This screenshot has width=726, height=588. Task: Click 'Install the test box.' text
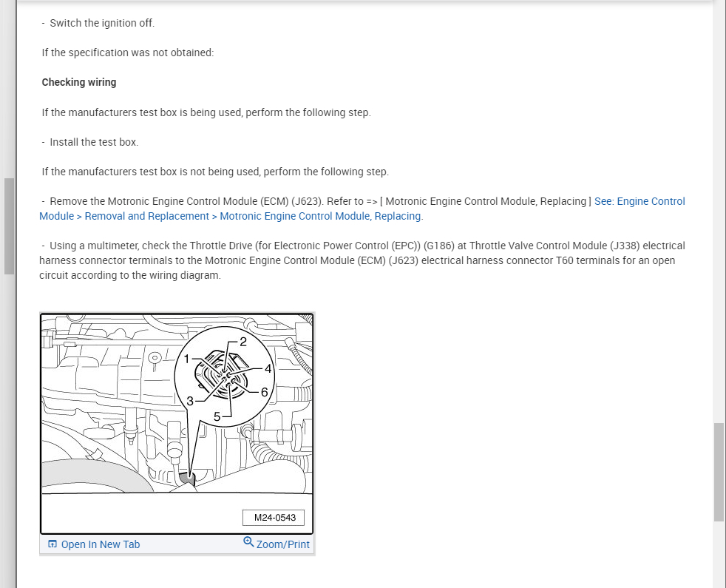[94, 142]
